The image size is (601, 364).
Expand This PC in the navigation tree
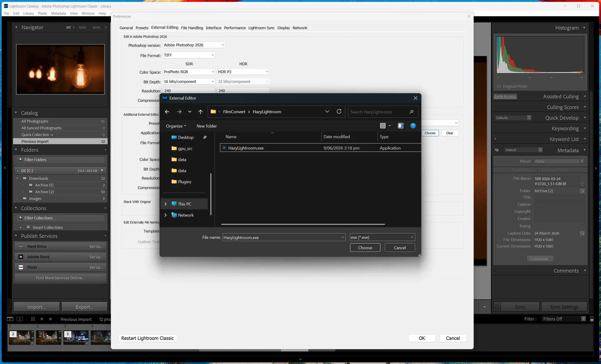(165, 204)
